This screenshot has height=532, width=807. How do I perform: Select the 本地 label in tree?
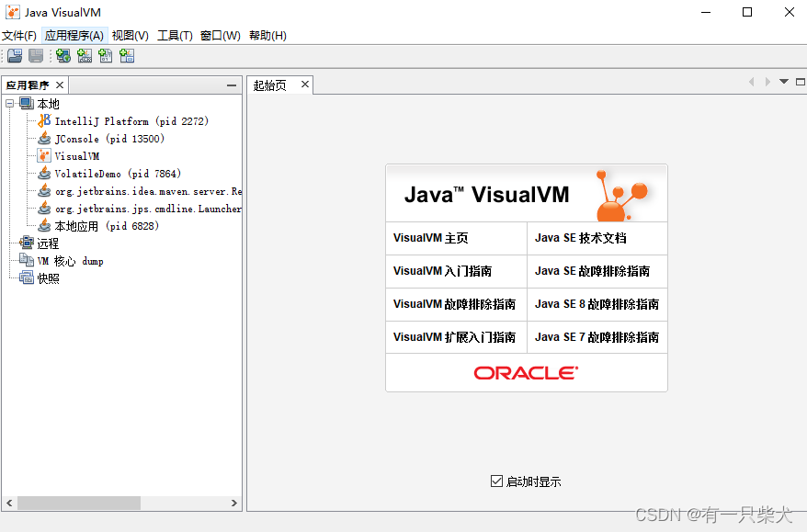(49, 104)
